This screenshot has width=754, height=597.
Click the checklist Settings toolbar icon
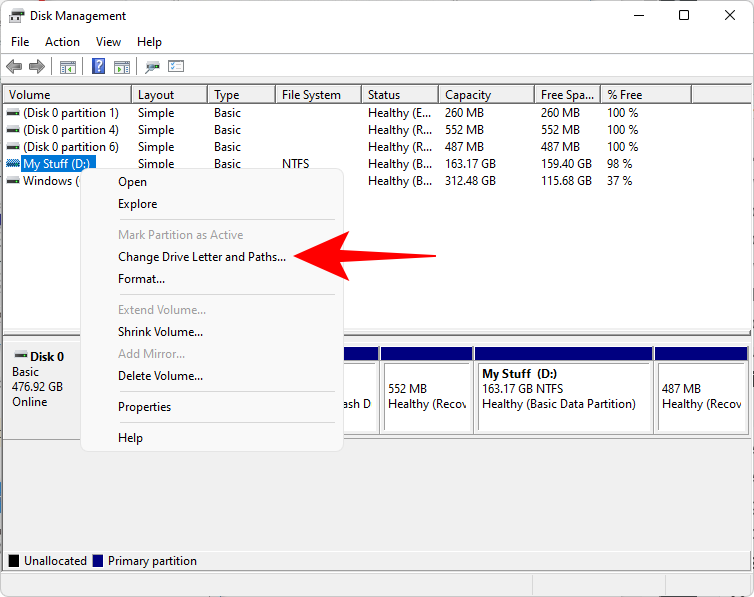176,67
